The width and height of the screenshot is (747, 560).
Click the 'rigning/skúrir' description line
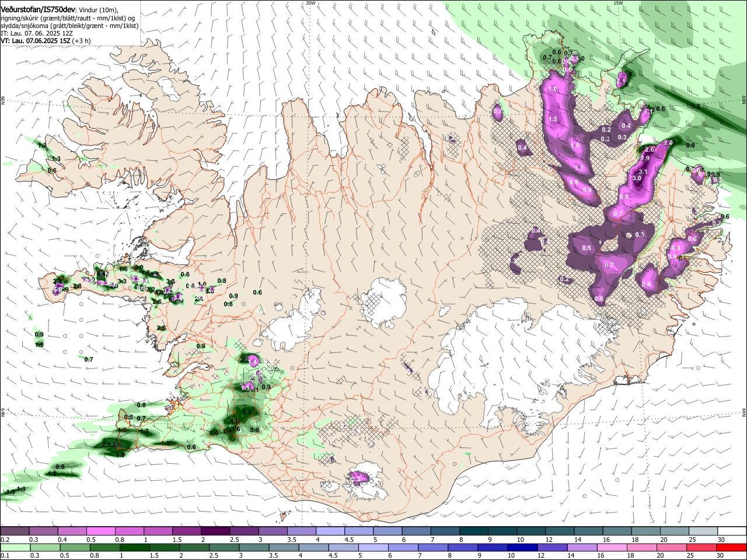pyautogui.click(x=68, y=18)
